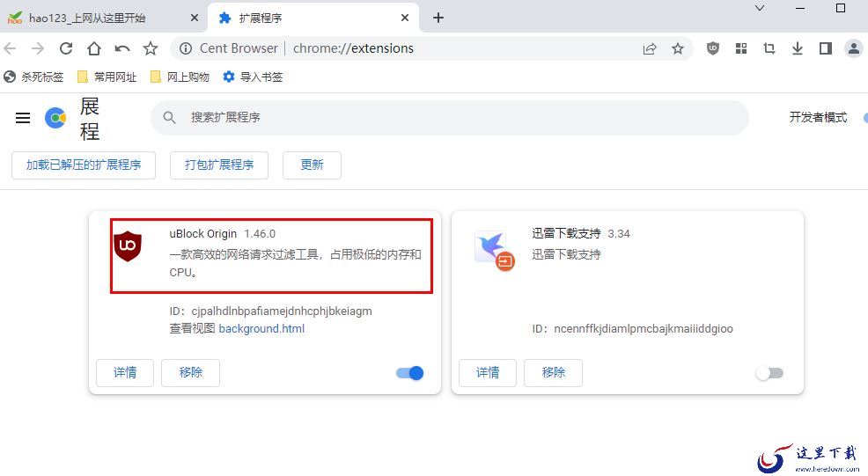Click the 迅雷下载支持 ID text
Viewport: 868px width, 476px height.
pyautogui.click(x=633, y=329)
